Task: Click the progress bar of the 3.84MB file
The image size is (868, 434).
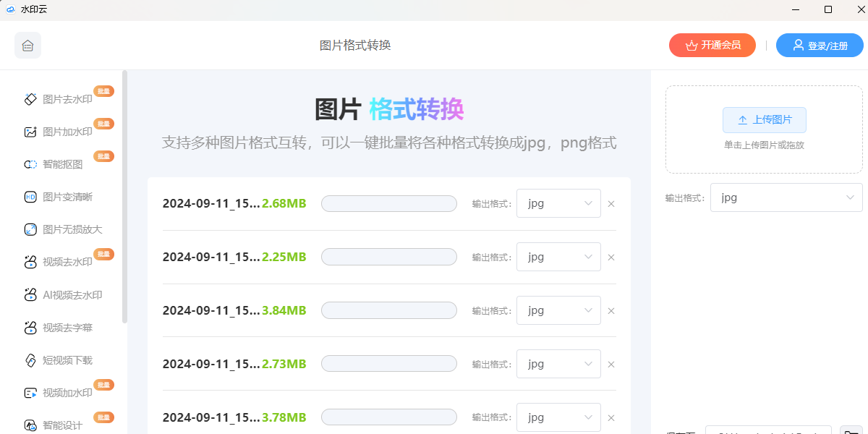Action: click(389, 311)
